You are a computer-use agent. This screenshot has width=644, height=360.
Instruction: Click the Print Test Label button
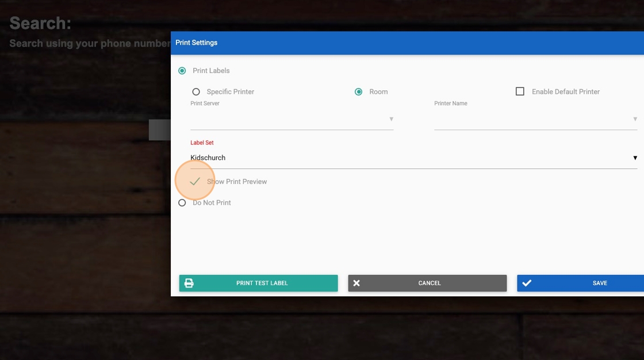[258, 283]
